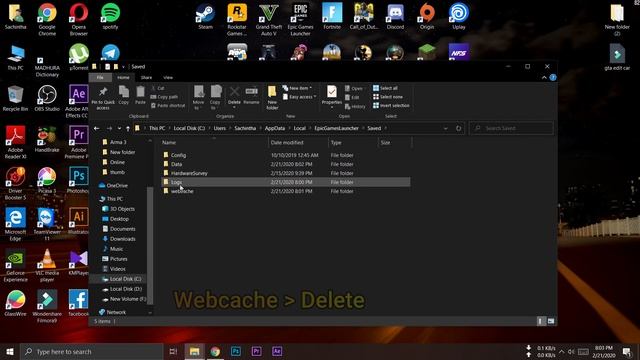Click Invert selection in ribbon

(x=391, y=105)
